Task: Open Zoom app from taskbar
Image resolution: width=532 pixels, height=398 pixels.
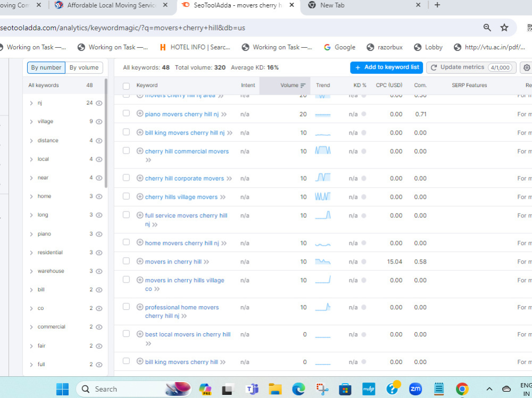Action: [415, 389]
